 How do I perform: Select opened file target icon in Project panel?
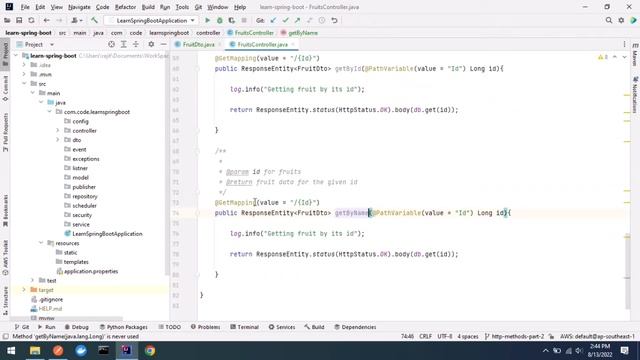pos(111,44)
